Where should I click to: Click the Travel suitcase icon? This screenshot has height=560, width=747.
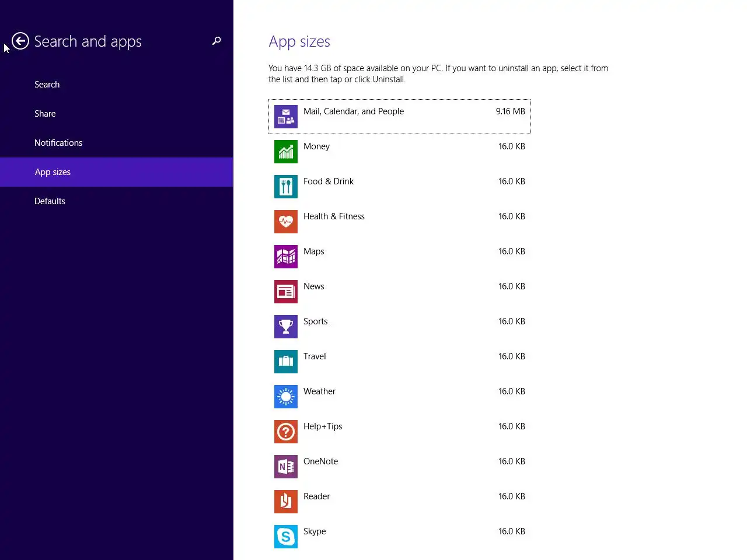[286, 362]
